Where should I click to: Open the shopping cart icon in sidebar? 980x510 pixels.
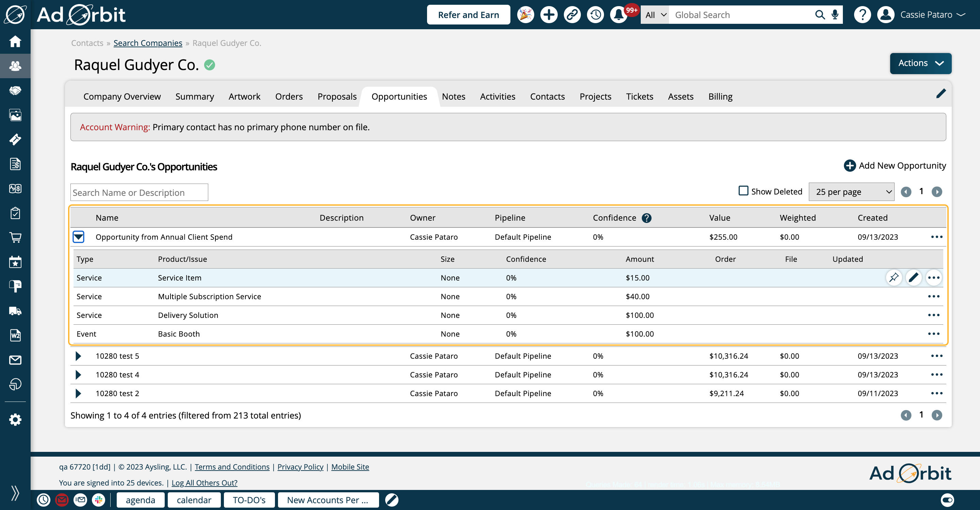pyautogui.click(x=15, y=238)
